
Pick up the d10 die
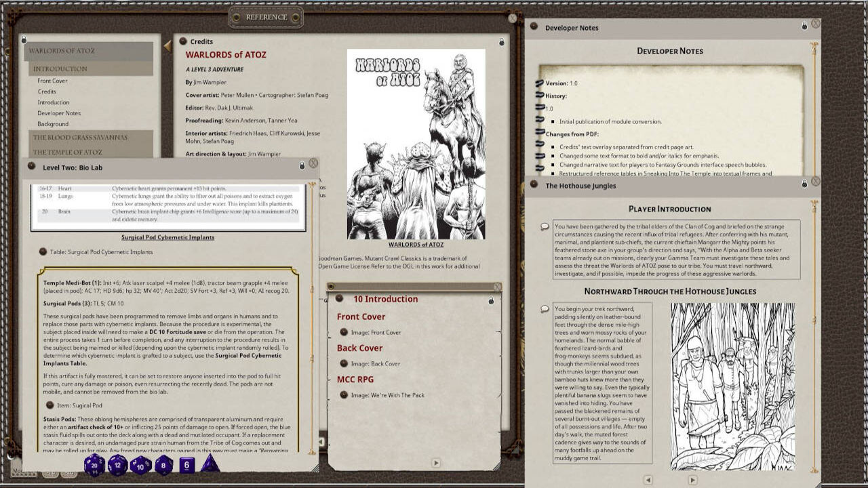pos(140,466)
